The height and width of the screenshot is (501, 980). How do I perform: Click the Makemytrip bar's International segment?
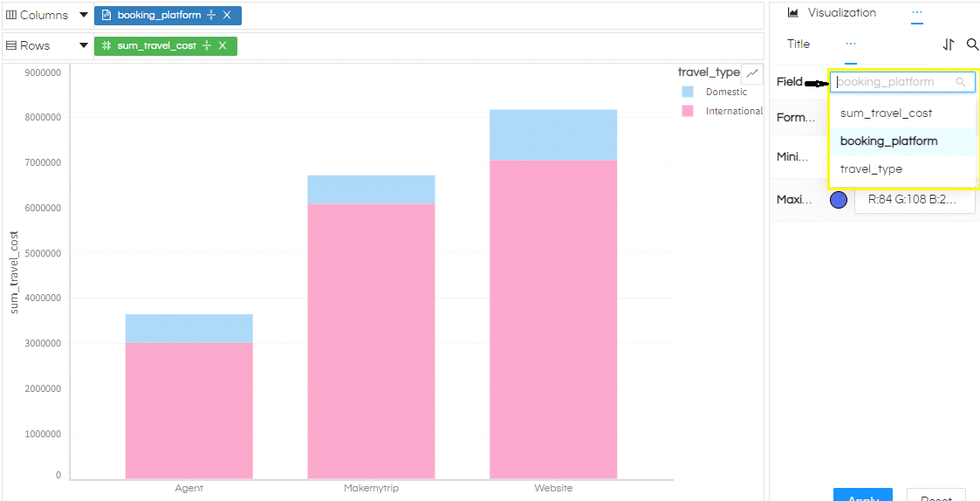(371, 341)
